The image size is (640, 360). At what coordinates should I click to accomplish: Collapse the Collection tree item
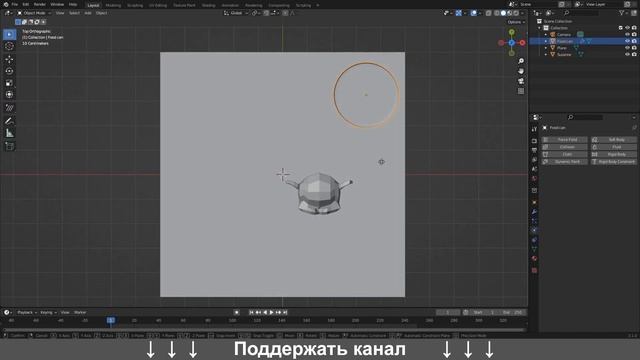click(540, 28)
